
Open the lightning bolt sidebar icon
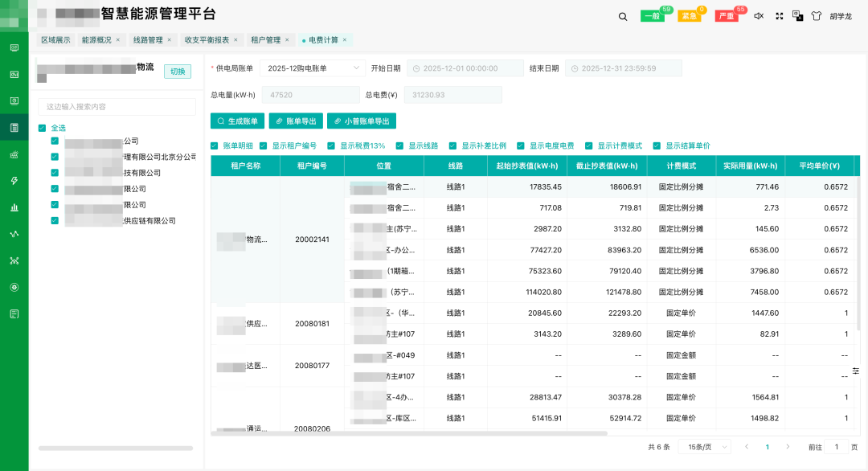[x=14, y=181]
